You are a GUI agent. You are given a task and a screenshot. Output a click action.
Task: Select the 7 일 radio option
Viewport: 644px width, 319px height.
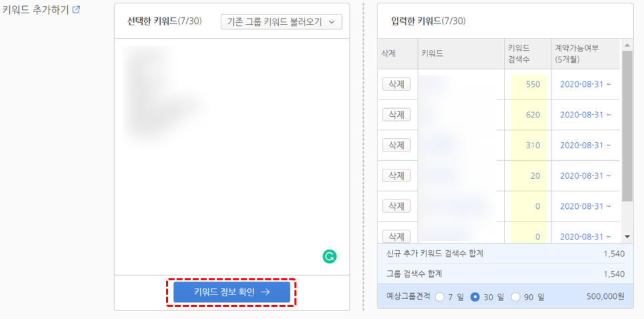(439, 297)
